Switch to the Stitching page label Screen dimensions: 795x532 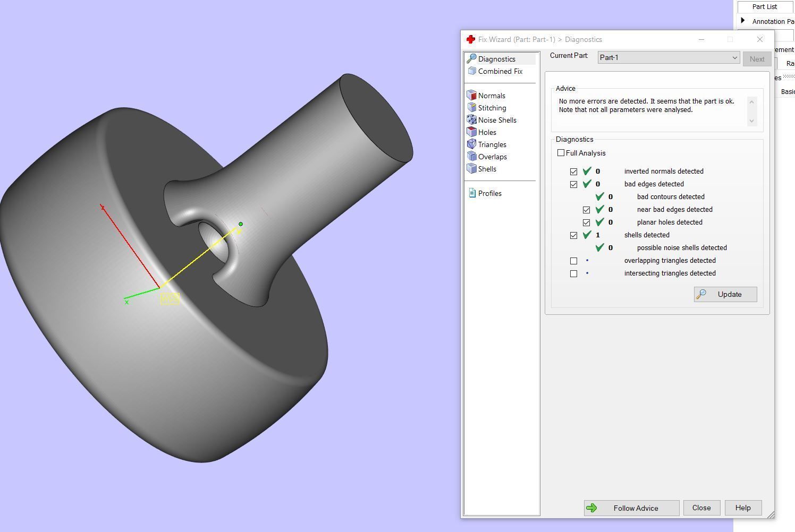click(x=492, y=108)
